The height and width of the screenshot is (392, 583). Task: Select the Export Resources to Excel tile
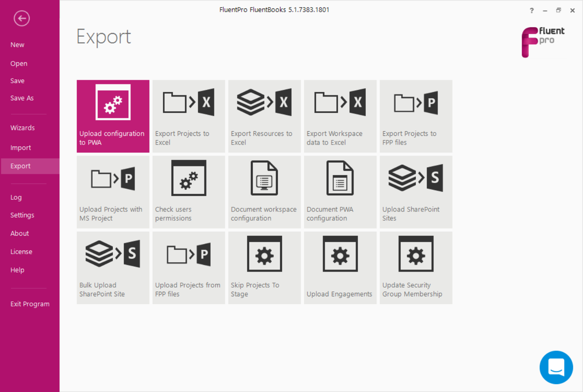click(265, 116)
